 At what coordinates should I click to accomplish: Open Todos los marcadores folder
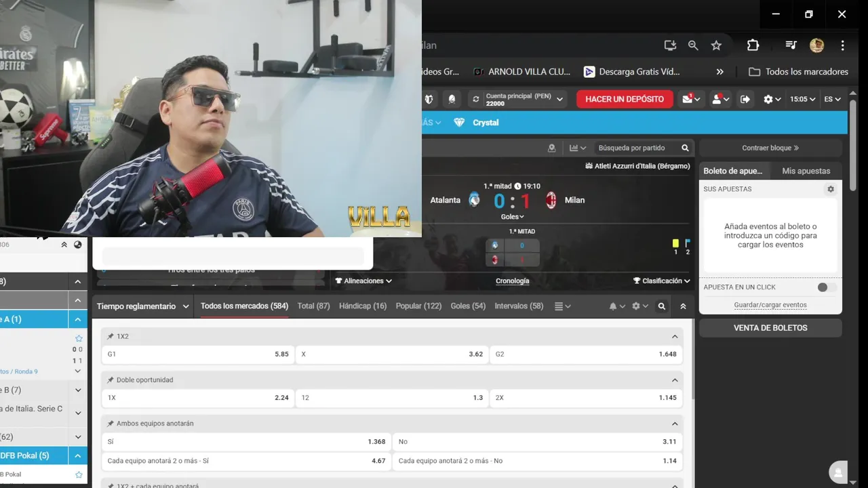(798, 72)
